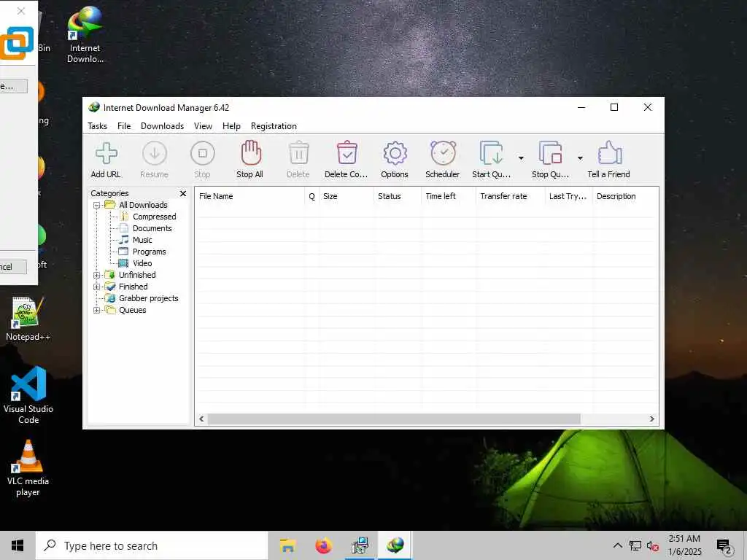
Task: Click the Notepad++ desktop shortcut
Action: (28, 319)
